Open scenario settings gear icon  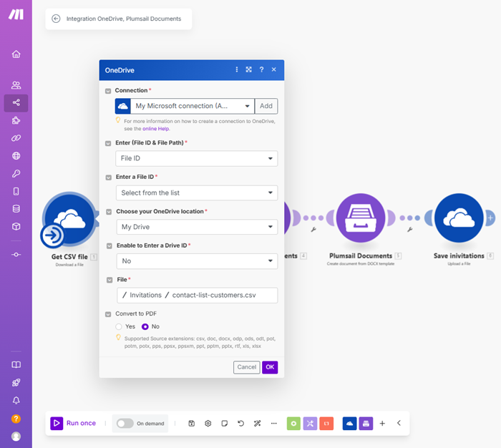[x=208, y=424]
